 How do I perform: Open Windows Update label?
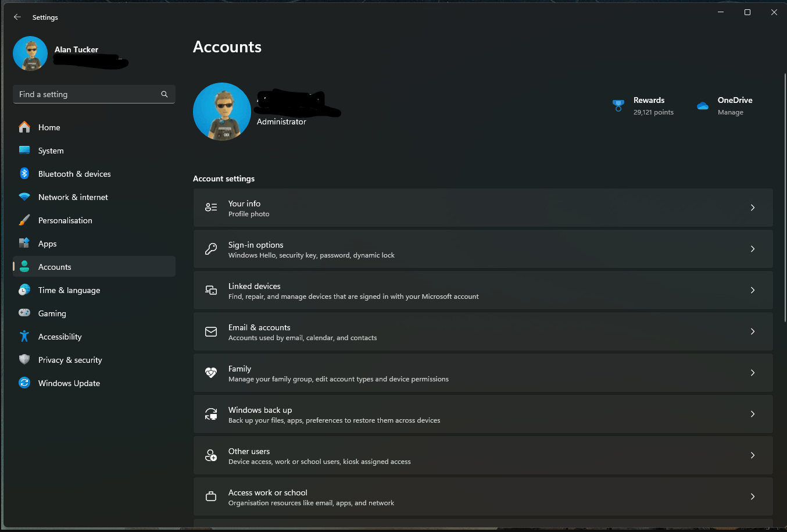69,383
